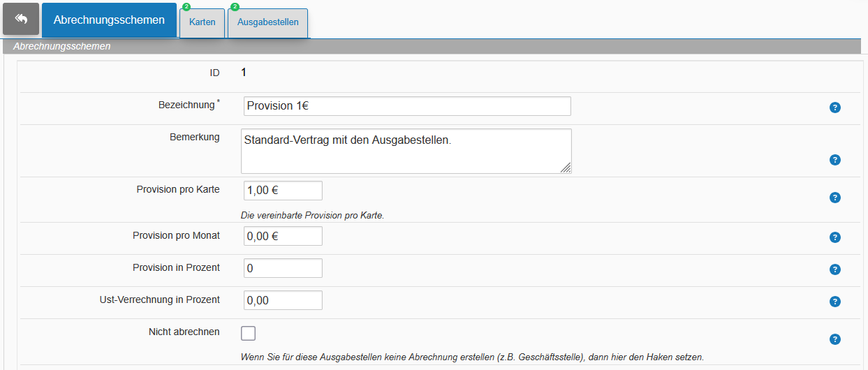Focus the Bemerkung text area
Screen dimensions: 868x370
406,151
